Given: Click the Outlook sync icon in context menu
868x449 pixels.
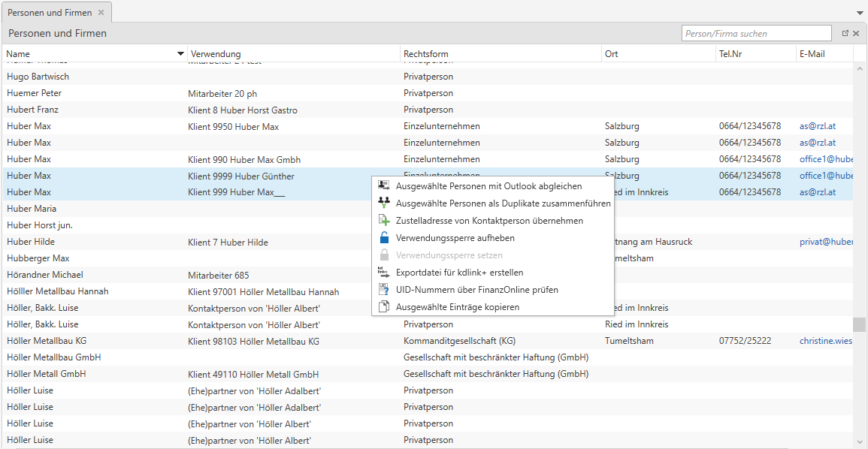Looking at the screenshot, I should pos(383,186).
